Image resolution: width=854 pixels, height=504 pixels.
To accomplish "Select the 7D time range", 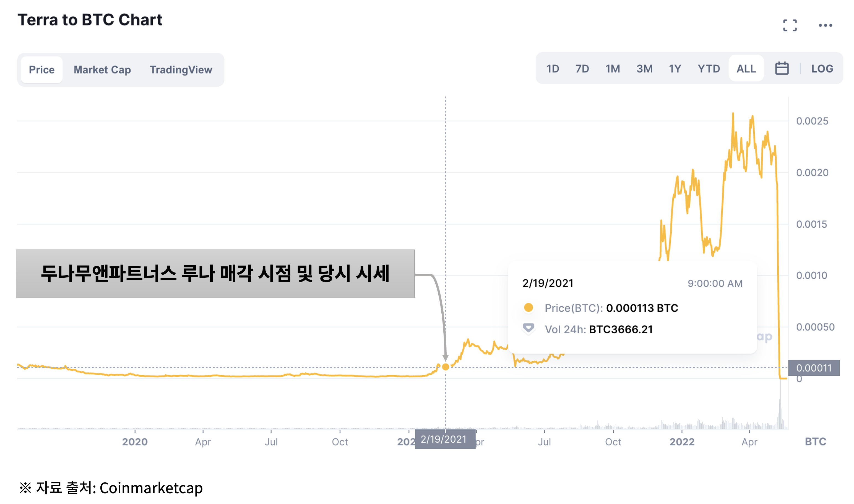I will (582, 69).
